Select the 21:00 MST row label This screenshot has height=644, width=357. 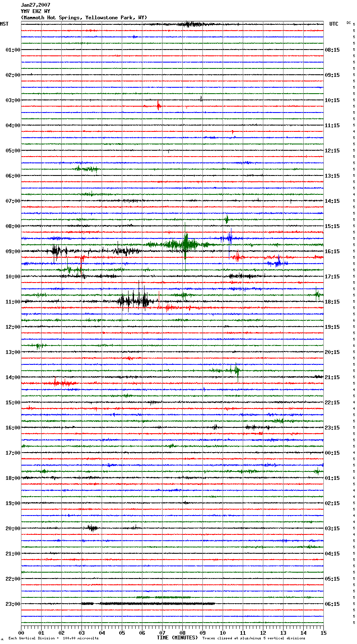pyautogui.click(x=13, y=554)
